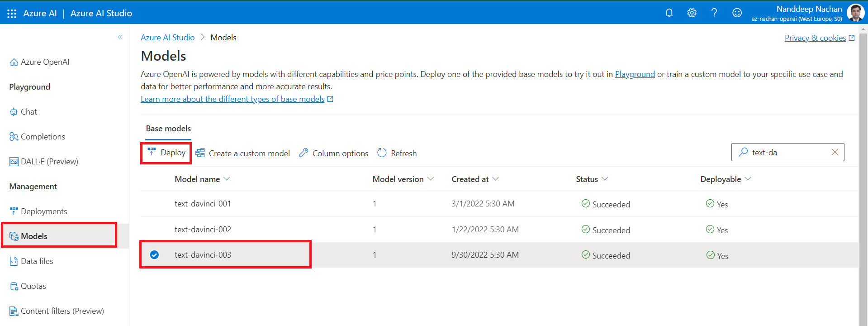Open the Status column sort dropdown
This screenshot has height=326, width=868.
point(605,179)
